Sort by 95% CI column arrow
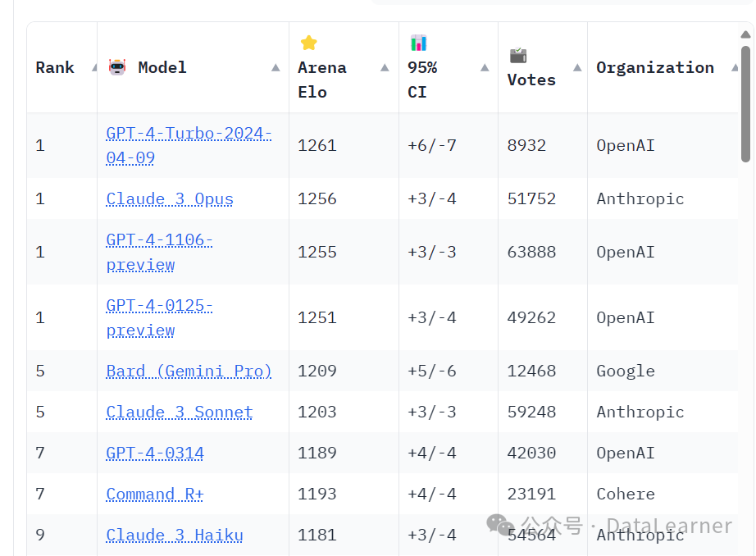This screenshot has height=556, width=756. [x=485, y=68]
